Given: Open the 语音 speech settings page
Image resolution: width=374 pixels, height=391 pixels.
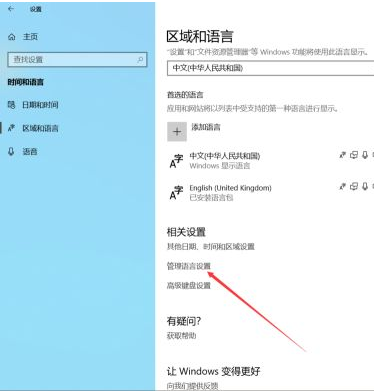Looking at the screenshot, I should [30, 152].
